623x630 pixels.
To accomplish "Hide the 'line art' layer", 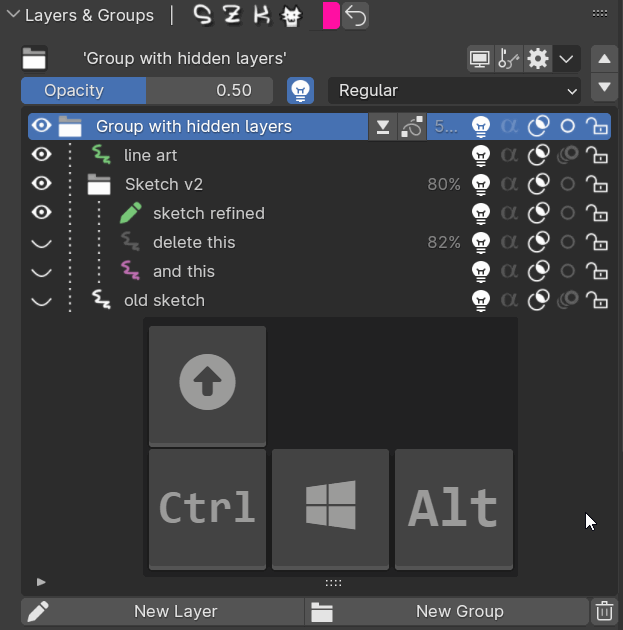I will pos(41,154).
